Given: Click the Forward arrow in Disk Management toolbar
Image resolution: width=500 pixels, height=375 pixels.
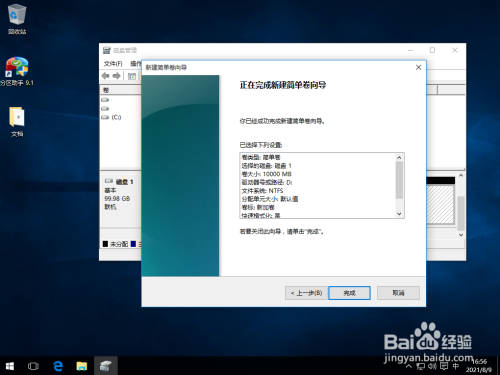Looking at the screenshot, I should (x=116, y=76).
